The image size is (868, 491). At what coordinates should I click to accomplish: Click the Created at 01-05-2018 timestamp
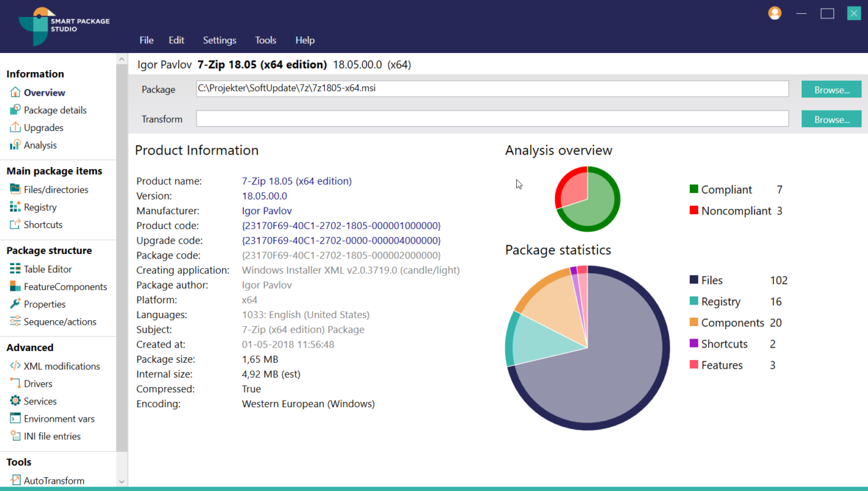(x=288, y=344)
